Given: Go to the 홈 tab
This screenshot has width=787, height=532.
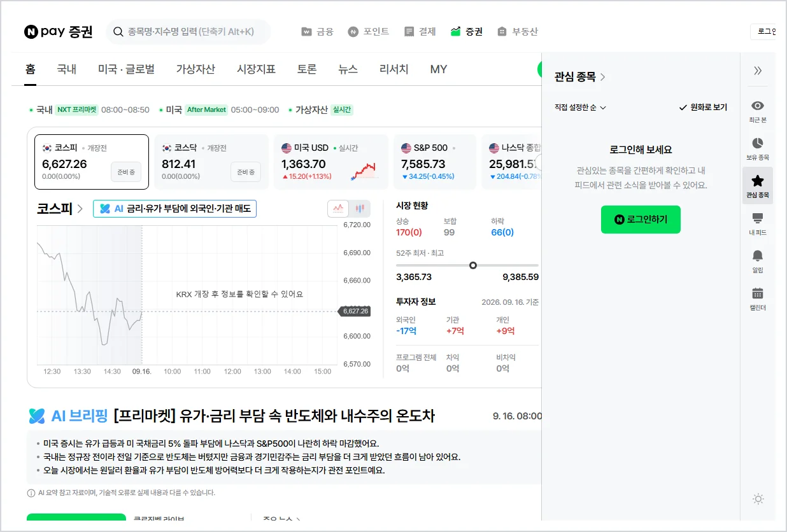Looking at the screenshot, I should tap(30, 69).
